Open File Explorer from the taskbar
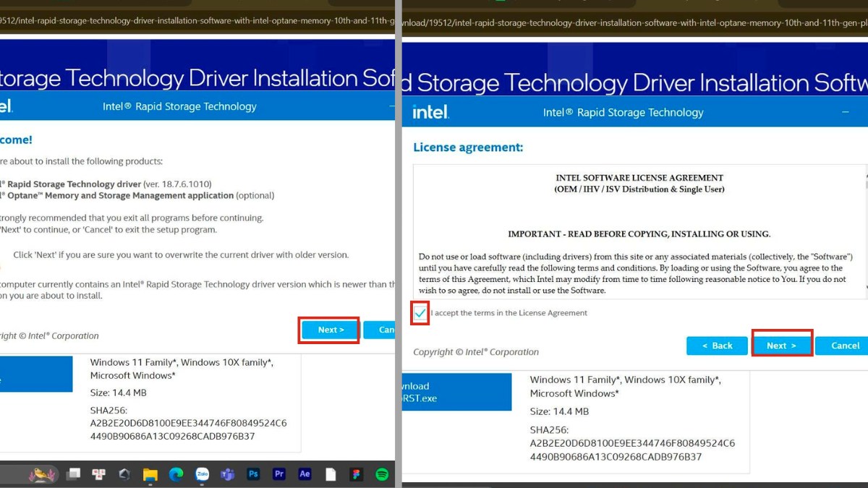The height and width of the screenshot is (488, 868). (x=150, y=475)
